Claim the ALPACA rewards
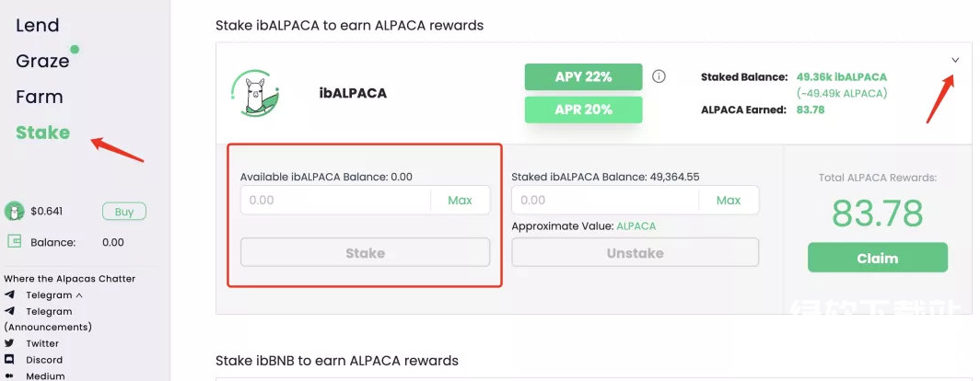Viewport: 980px width, 381px height. tap(877, 259)
